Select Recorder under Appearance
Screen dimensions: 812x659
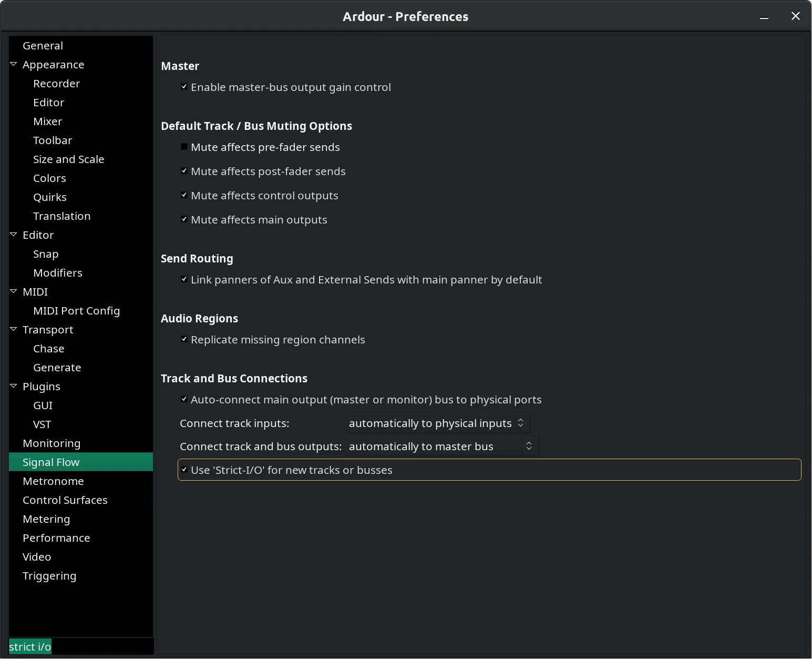coord(56,84)
